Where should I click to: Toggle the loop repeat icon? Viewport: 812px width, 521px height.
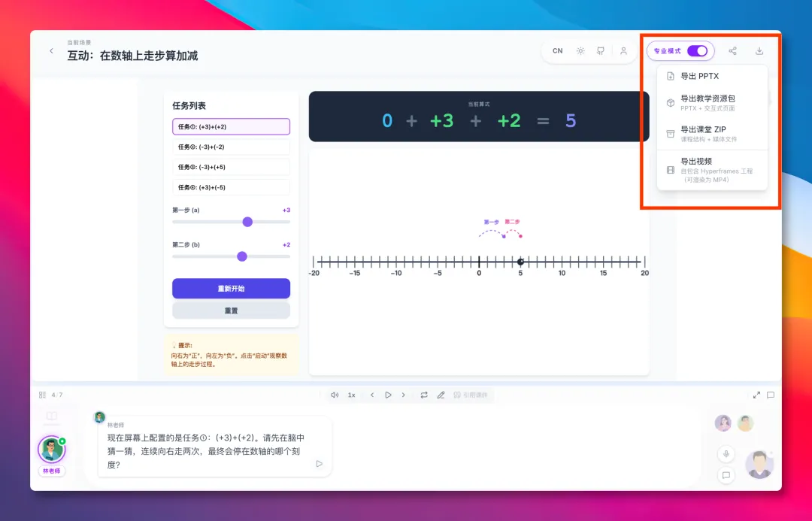[x=424, y=395]
